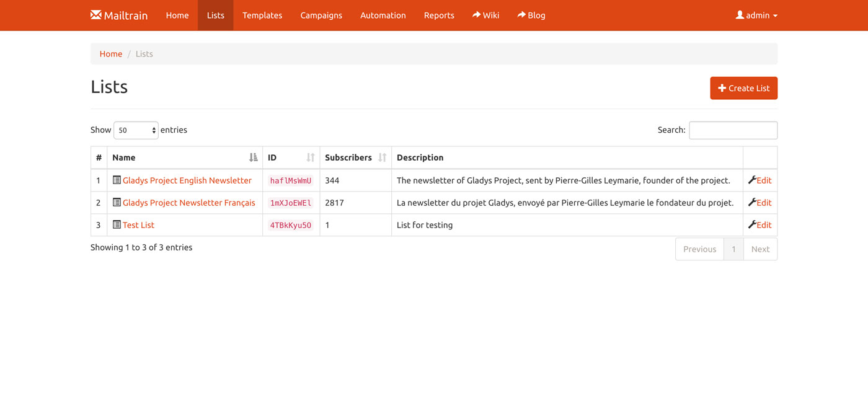This screenshot has width=868, height=408.
Task: Click the 'List for testing' description
Action: 425,225
